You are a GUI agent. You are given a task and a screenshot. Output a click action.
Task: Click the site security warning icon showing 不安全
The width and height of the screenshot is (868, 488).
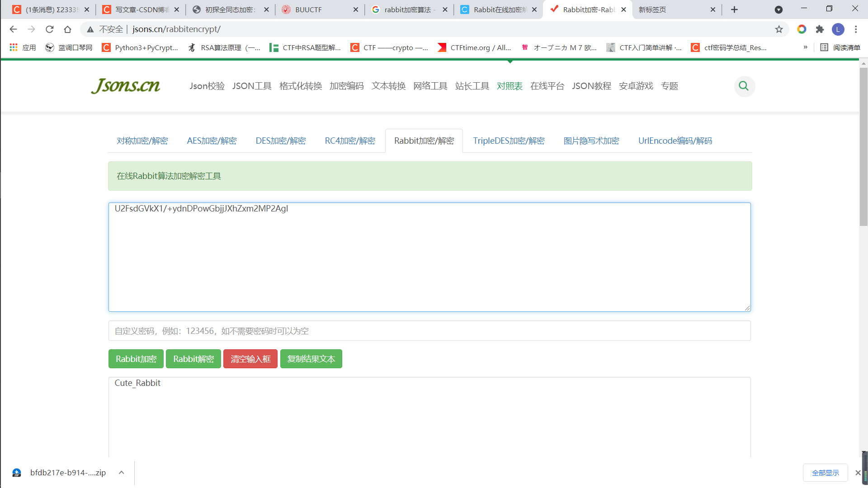pyautogui.click(x=90, y=29)
